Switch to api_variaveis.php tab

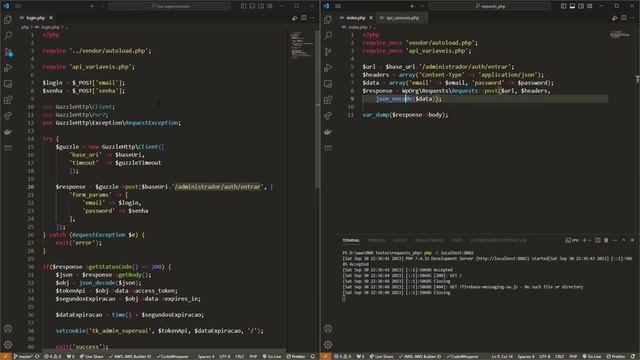pos(402,18)
